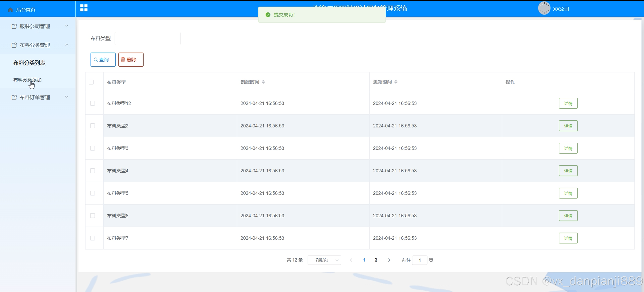Expand the 服装公司管理 menu chevron
The image size is (644, 292).
click(67, 26)
